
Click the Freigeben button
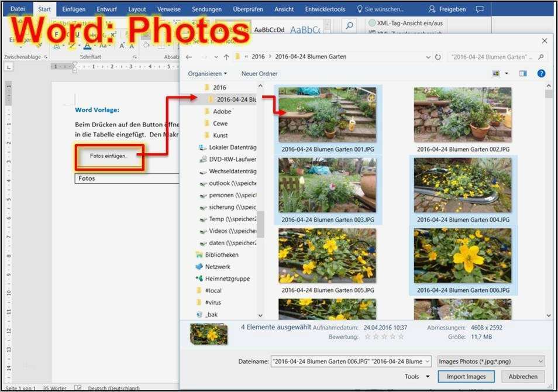point(447,9)
